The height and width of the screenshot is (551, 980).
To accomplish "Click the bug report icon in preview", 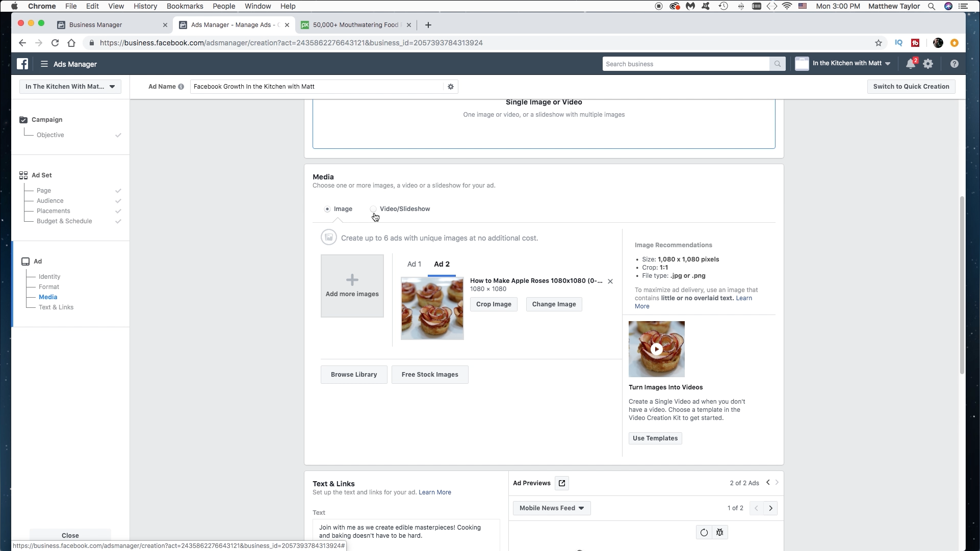I will 719,533.
